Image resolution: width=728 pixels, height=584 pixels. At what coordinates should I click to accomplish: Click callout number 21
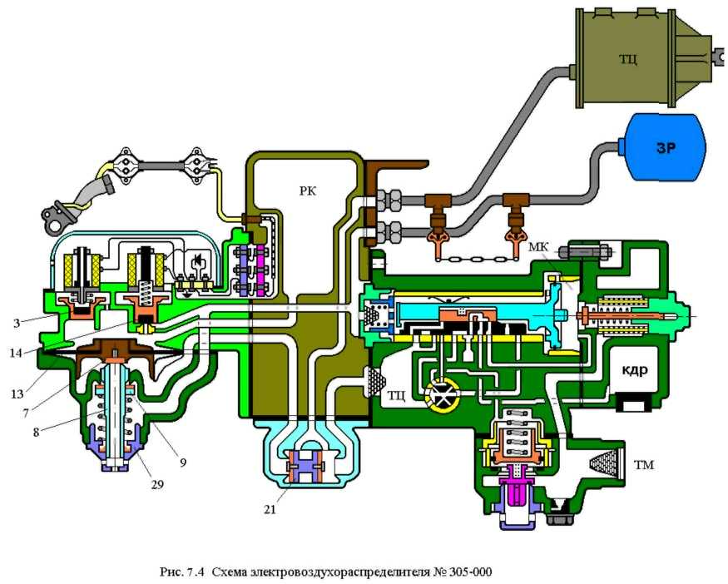[x=270, y=509]
